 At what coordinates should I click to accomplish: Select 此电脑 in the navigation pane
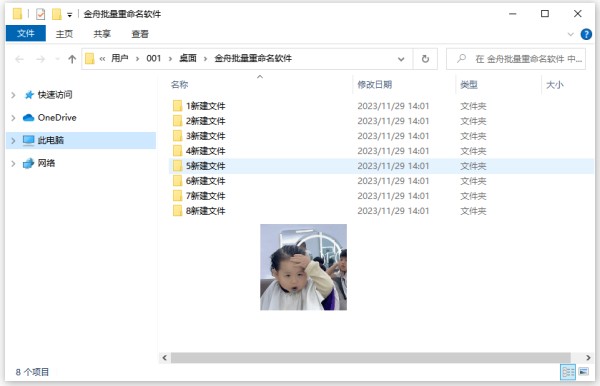coord(51,140)
